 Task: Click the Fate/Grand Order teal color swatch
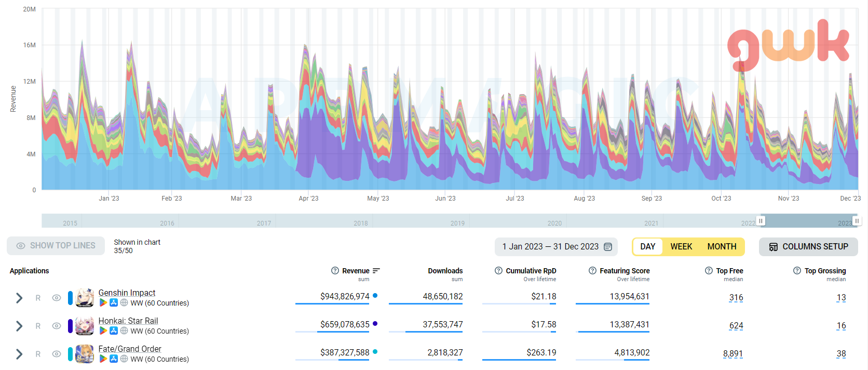click(x=70, y=354)
